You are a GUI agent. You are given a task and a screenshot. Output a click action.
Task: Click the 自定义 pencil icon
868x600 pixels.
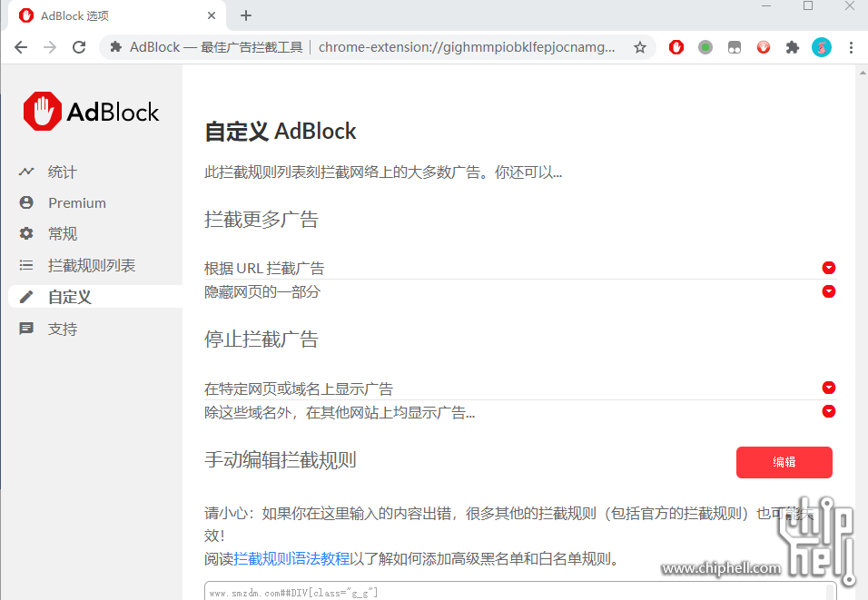26,297
